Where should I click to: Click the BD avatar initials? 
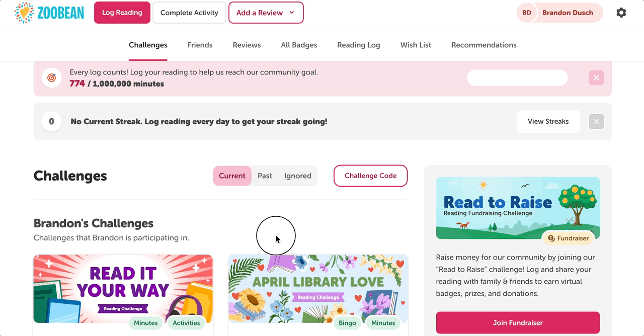click(527, 13)
